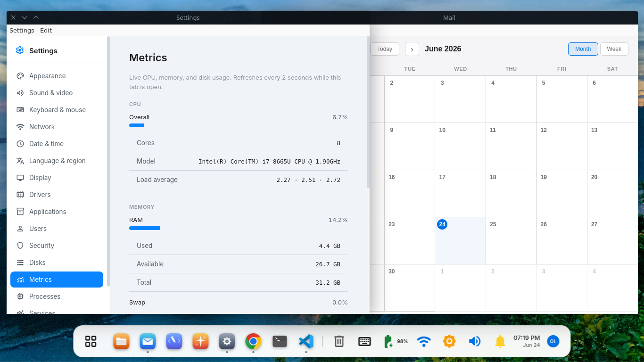
Task: Open the orange sparkle app in dock
Action: (x=200, y=341)
